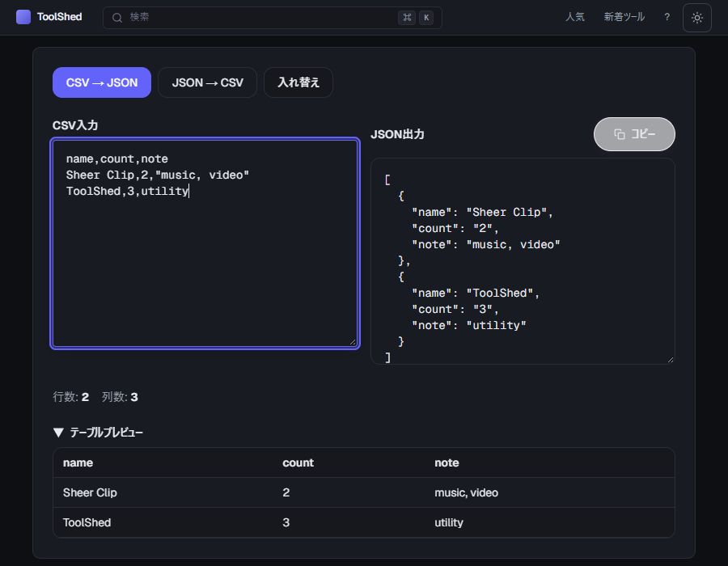Click the CSV入力 label
The height and width of the screenshot is (566, 728).
(75, 125)
